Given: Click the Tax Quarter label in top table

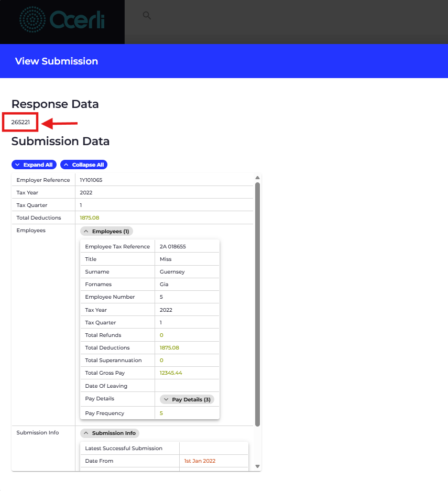Looking at the screenshot, I should (x=32, y=205).
